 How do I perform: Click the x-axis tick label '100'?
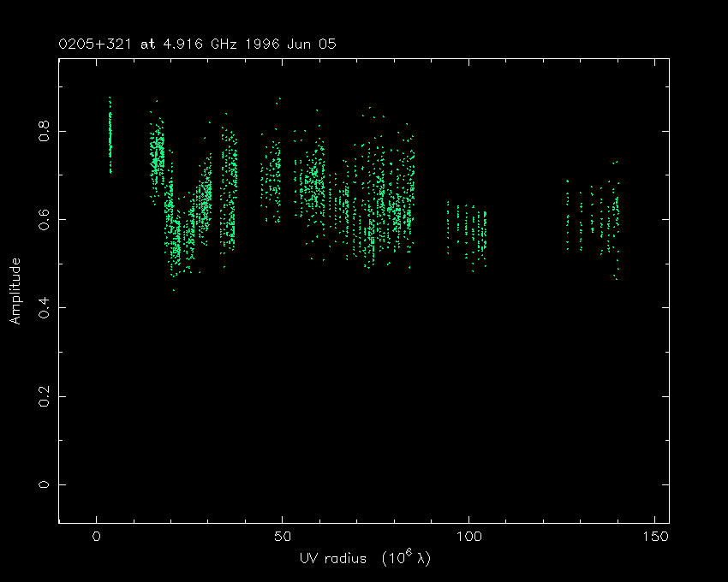(x=468, y=537)
